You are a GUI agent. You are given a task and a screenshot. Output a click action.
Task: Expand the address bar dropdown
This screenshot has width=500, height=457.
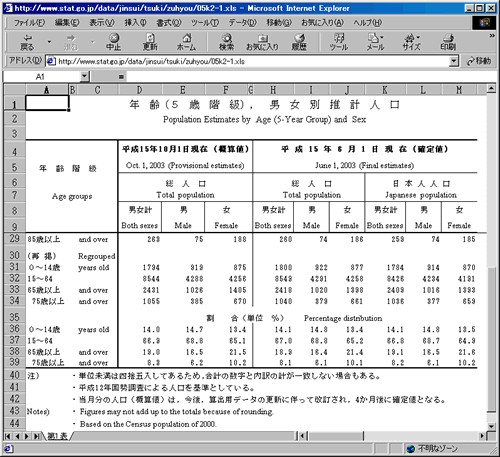click(x=453, y=61)
